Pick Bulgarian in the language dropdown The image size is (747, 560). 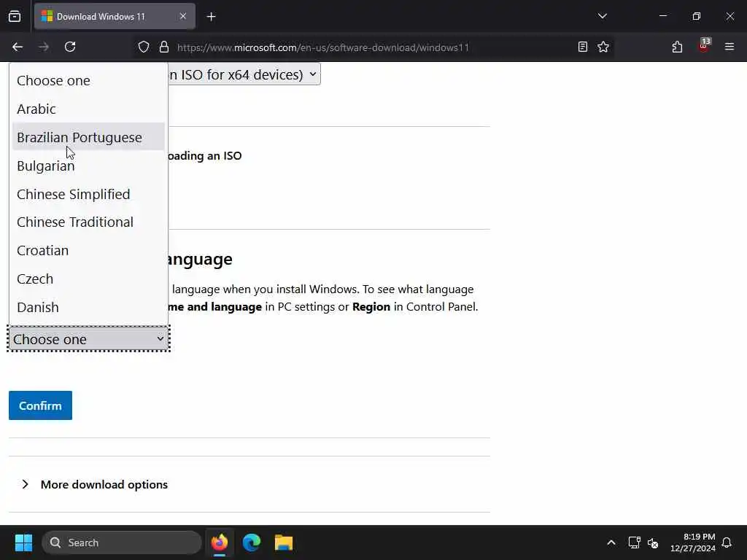pyautogui.click(x=88, y=166)
